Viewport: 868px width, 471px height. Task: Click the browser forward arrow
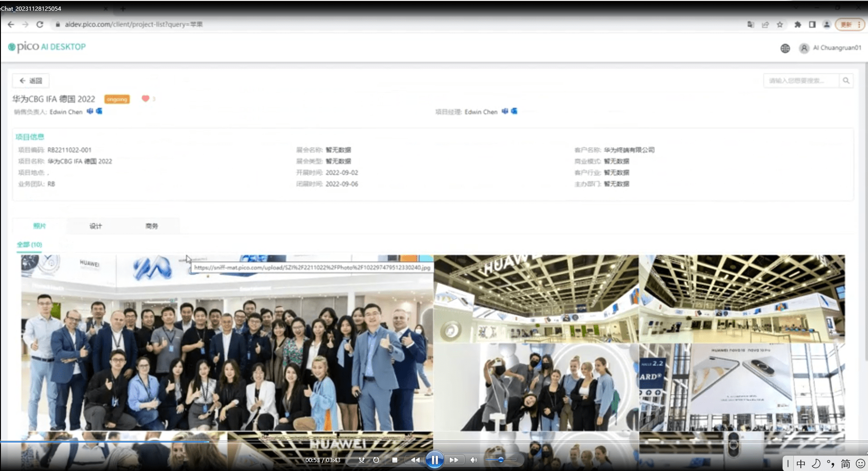(x=25, y=24)
